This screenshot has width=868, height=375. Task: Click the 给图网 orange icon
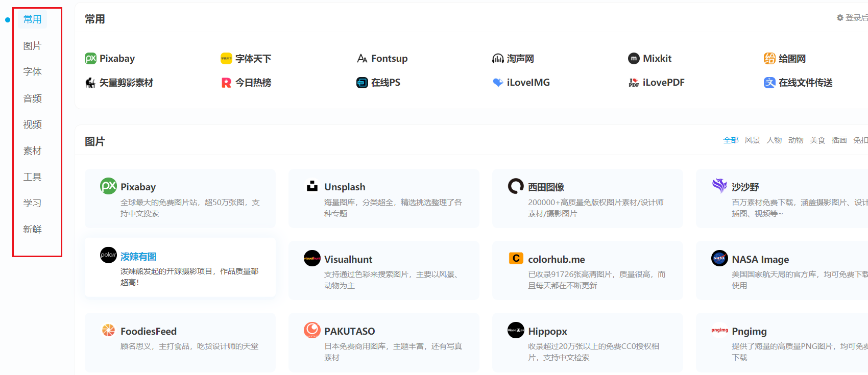[x=769, y=59]
